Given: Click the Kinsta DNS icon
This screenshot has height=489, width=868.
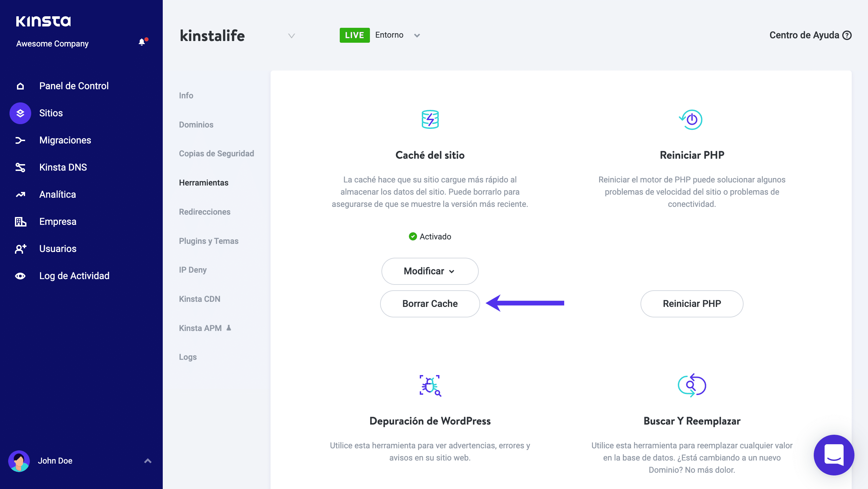Looking at the screenshot, I should click(20, 167).
